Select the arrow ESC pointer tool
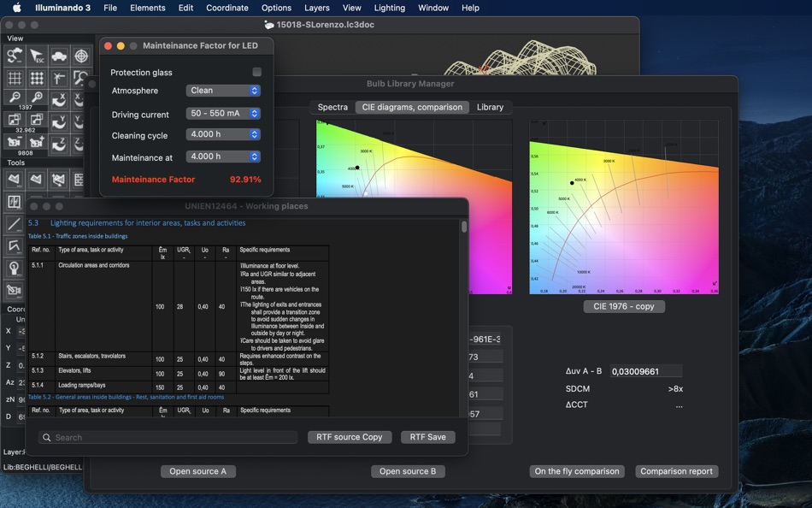The image size is (812, 508). [x=37, y=56]
